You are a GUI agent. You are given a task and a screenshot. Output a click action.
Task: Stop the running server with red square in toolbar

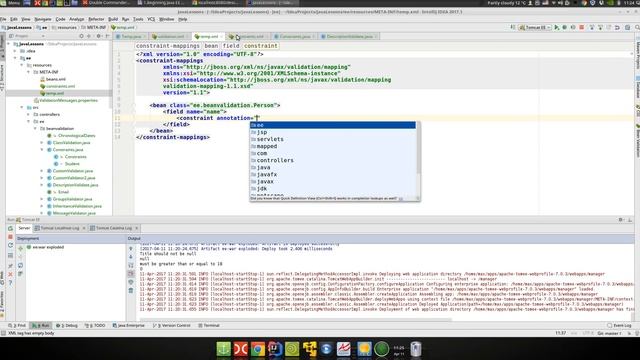582,27
